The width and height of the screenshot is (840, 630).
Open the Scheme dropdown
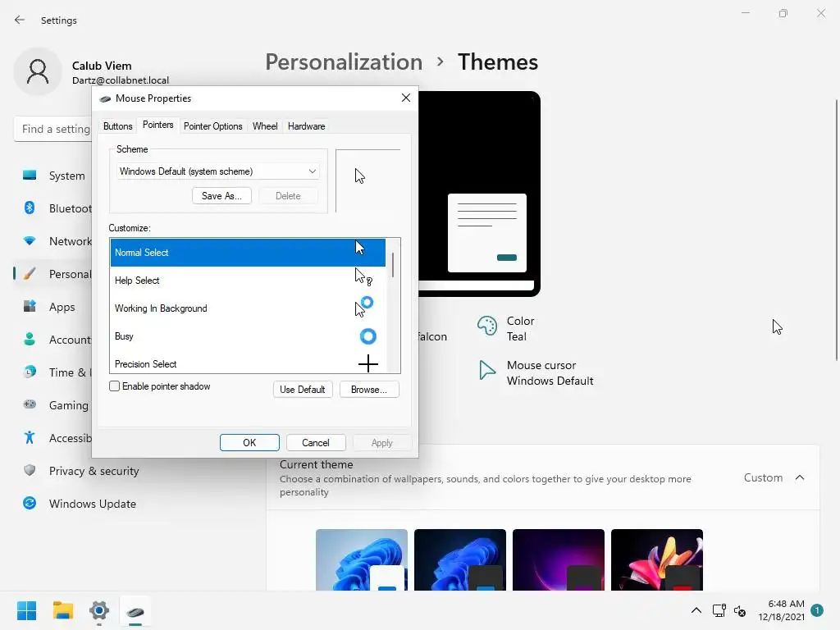tap(217, 171)
